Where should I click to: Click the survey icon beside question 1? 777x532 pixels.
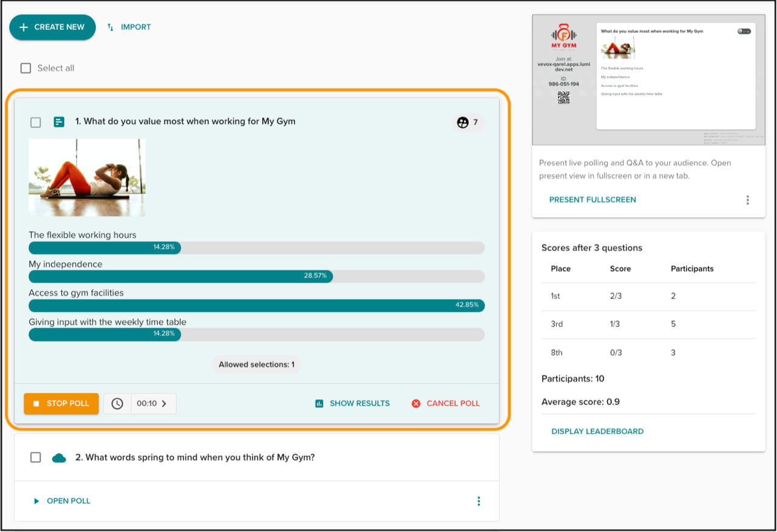pos(58,121)
